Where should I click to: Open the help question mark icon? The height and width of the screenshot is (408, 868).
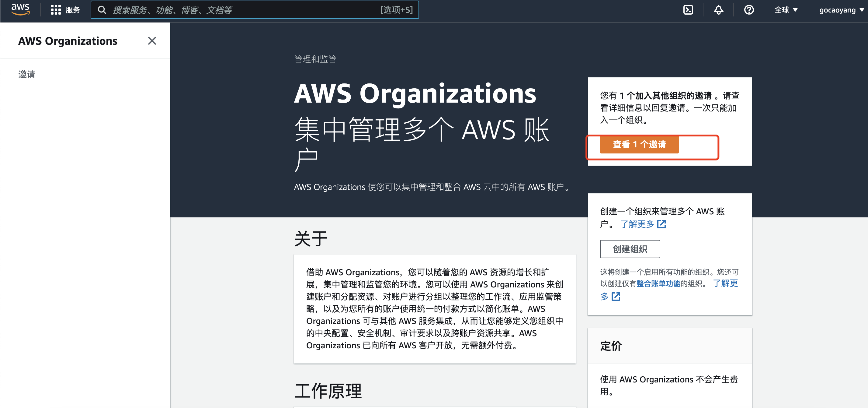749,10
